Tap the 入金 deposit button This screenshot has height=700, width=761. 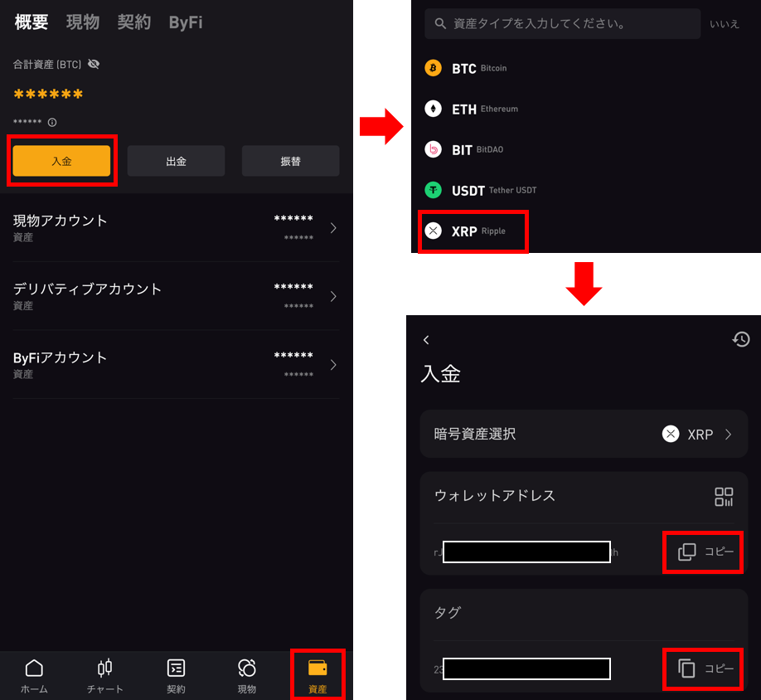click(61, 161)
